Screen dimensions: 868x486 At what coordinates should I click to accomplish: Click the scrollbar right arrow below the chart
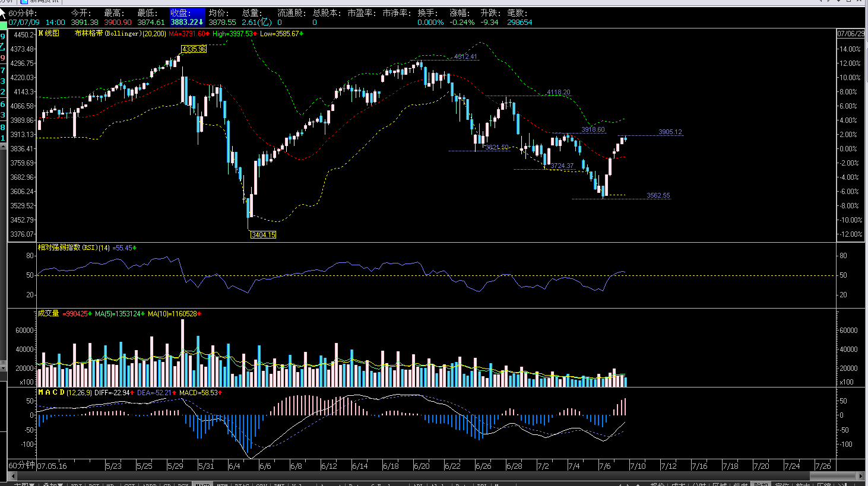click(861, 476)
